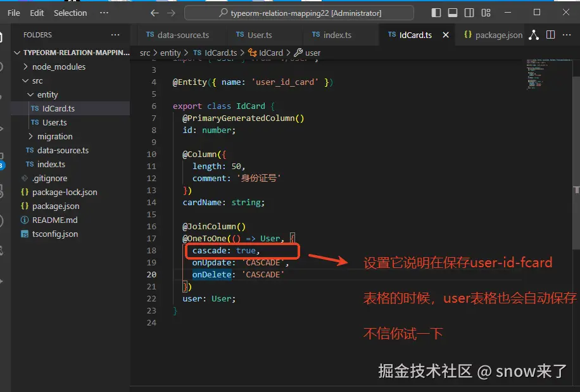
Task: Go back with the left arrow
Action: (x=154, y=13)
